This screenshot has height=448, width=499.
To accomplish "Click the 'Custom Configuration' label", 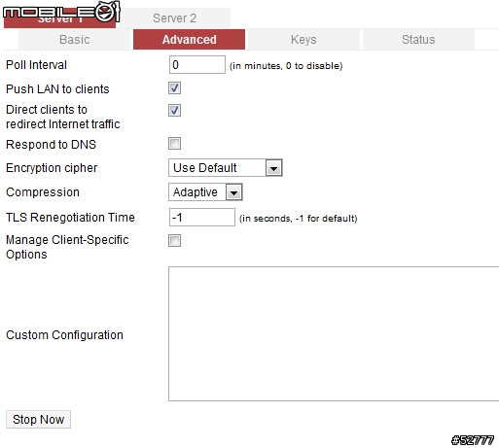I will [64, 335].
